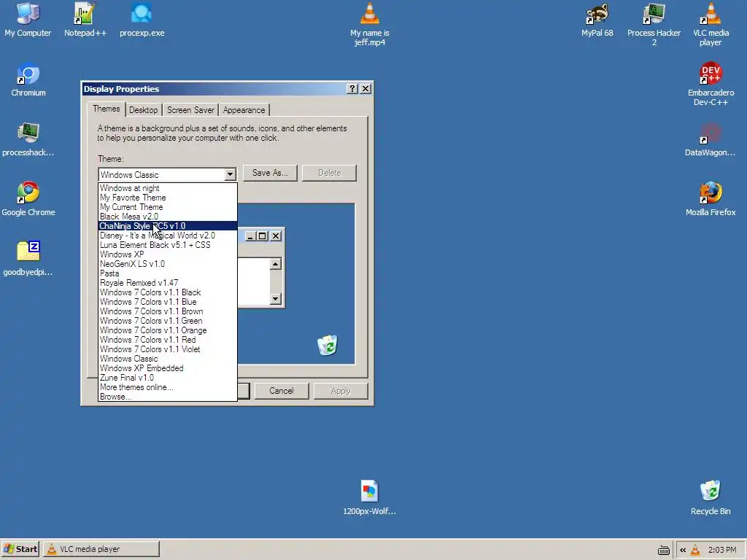Select the procexp.exe desktop icon

[142, 20]
